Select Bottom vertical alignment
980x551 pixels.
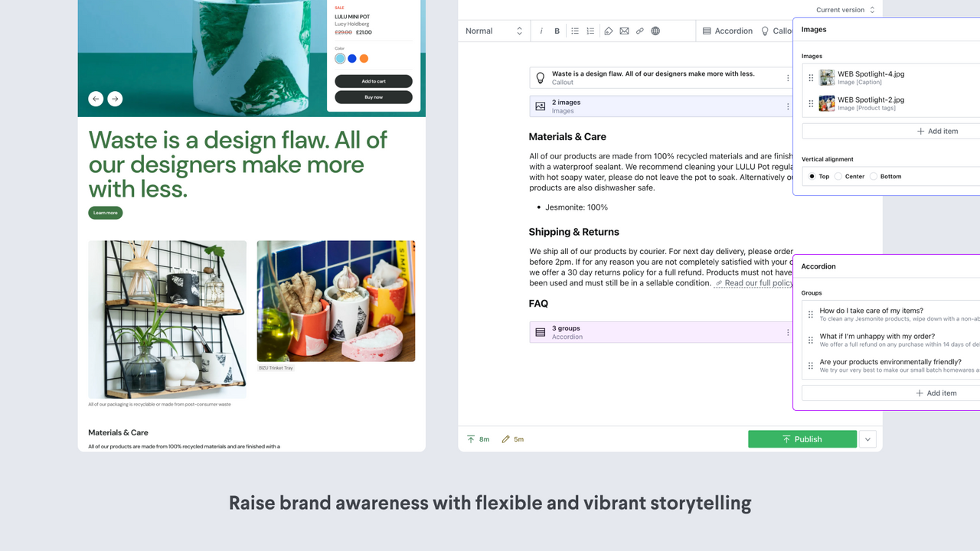874,176
